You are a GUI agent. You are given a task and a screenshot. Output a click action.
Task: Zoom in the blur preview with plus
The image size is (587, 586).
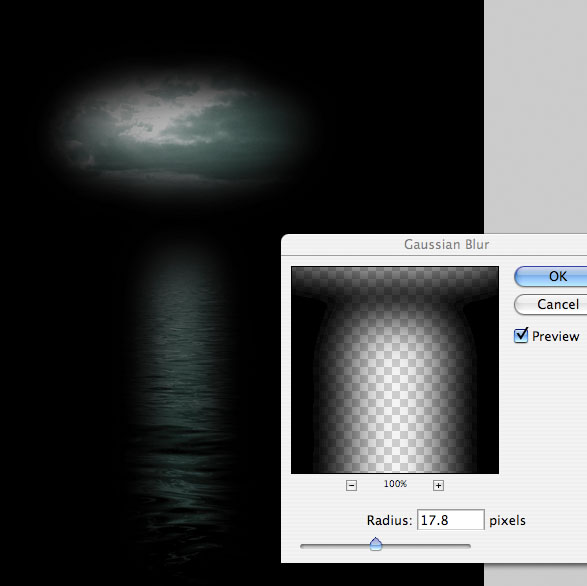[438, 486]
